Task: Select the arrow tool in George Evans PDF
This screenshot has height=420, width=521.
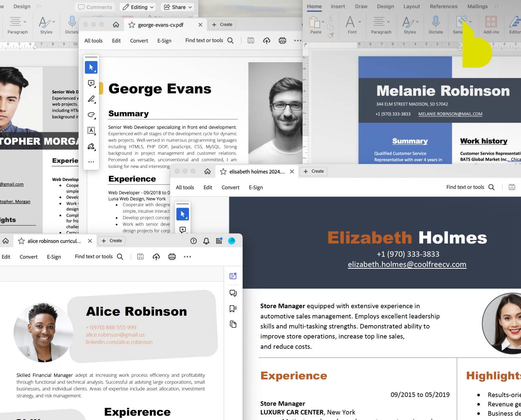Action: click(x=91, y=67)
